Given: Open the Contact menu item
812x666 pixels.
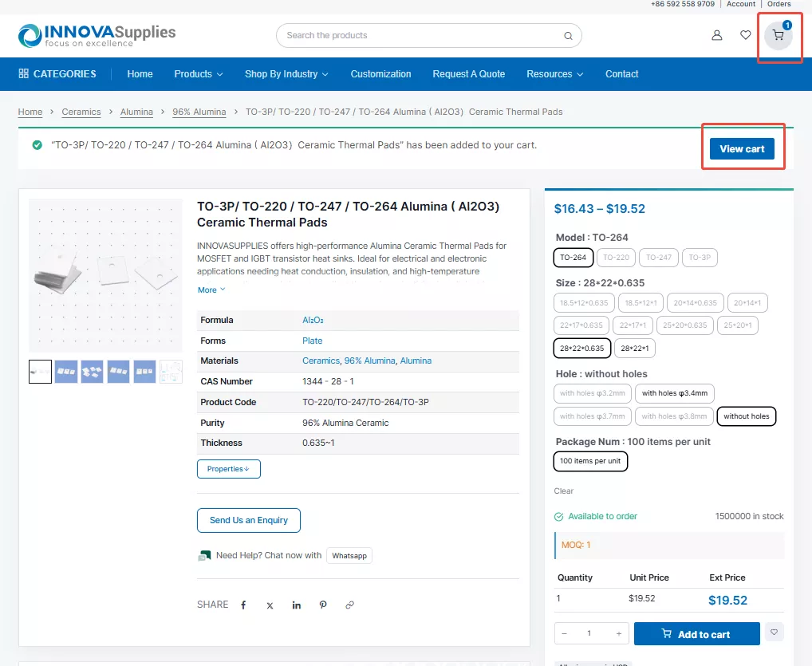Looking at the screenshot, I should click(621, 74).
